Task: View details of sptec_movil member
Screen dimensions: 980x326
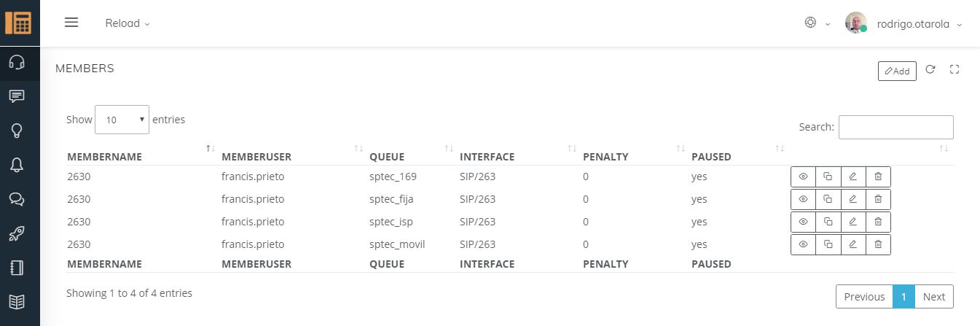Action: click(803, 245)
